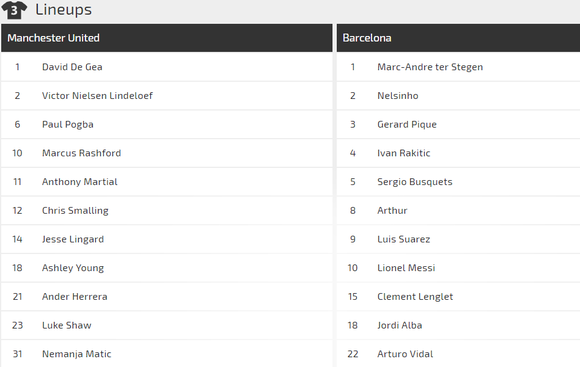This screenshot has height=367, width=580.
Task: Click the Lineups jersey icon
Action: tap(14, 10)
